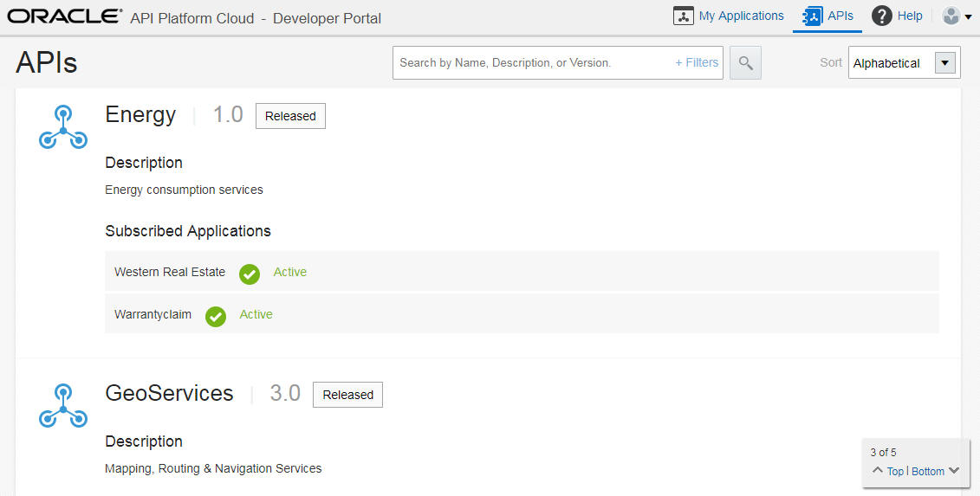Click the 3 of 5 indicator

[x=883, y=452]
